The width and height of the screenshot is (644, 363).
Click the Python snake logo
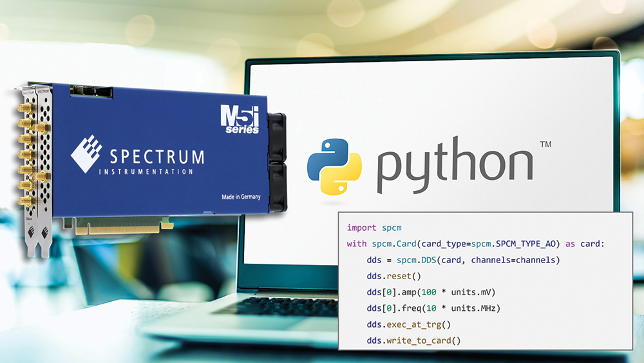[x=334, y=166]
